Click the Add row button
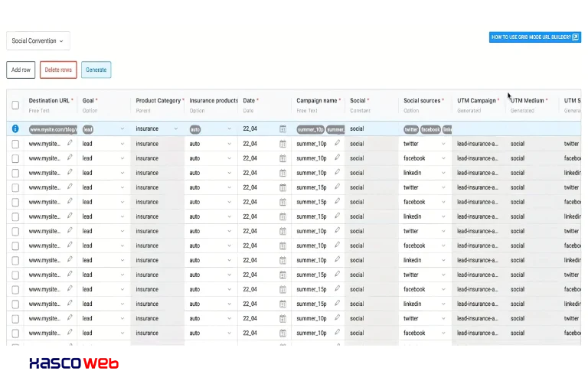The width and height of the screenshot is (588, 387). [21, 70]
